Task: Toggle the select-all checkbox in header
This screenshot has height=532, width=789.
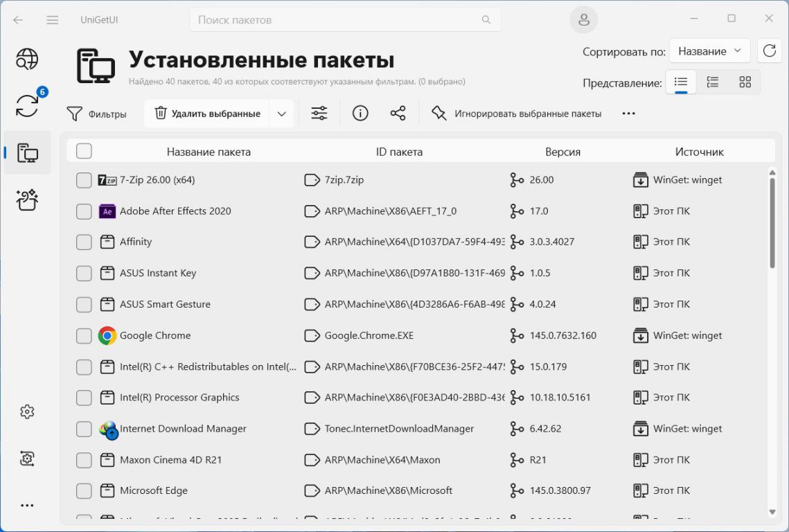Action: pos(84,152)
